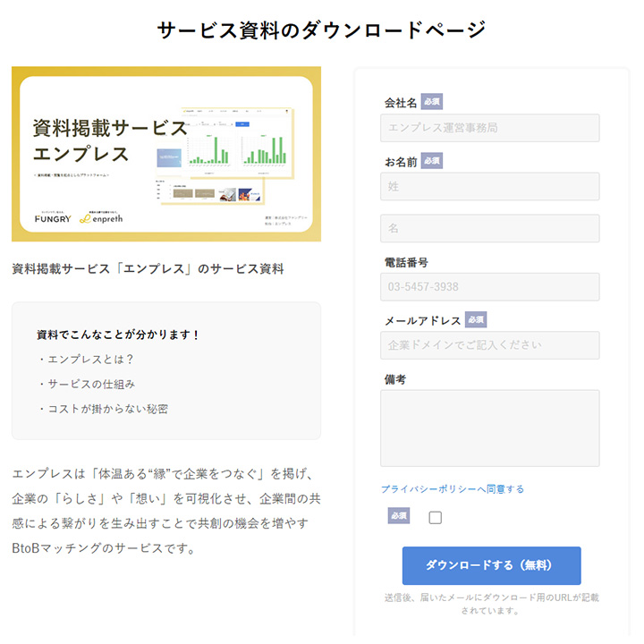This screenshot has width=644, height=644.
Task: Check the privacy policy agreement checkbox
Action: 436,518
